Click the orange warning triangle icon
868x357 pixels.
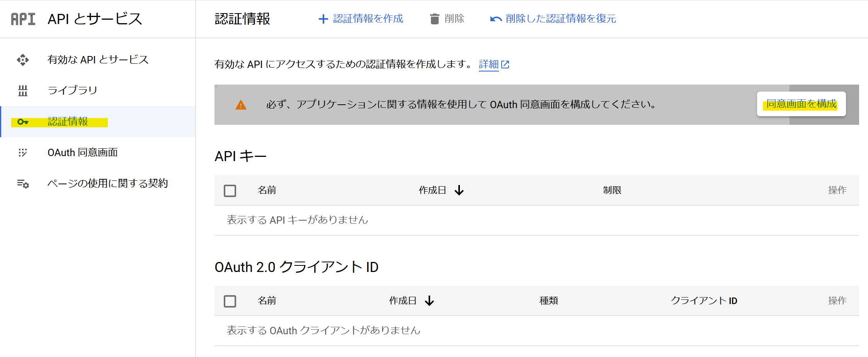click(241, 105)
